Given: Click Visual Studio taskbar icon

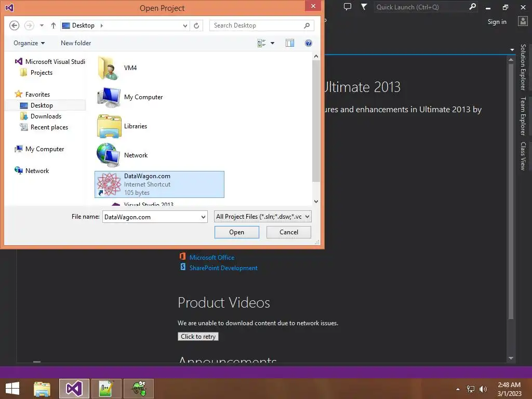Looking at the screenshot, I should point(74,389).
